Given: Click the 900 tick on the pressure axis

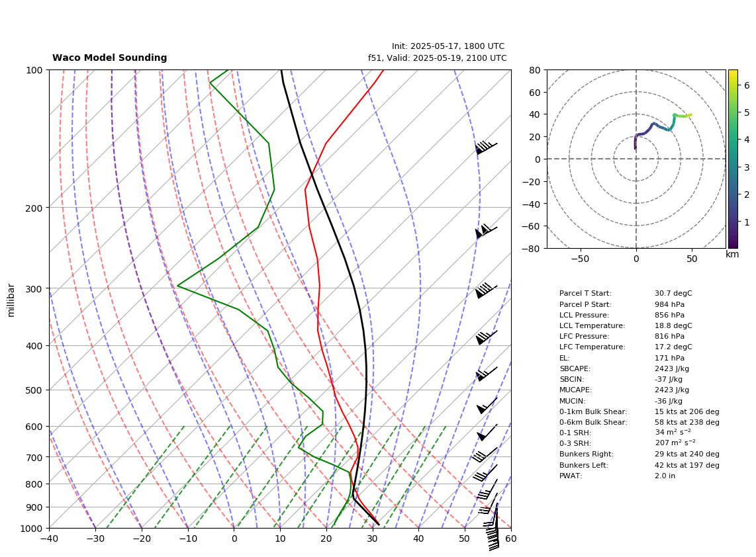Looking at the screenshot, I should pos(34,507).
